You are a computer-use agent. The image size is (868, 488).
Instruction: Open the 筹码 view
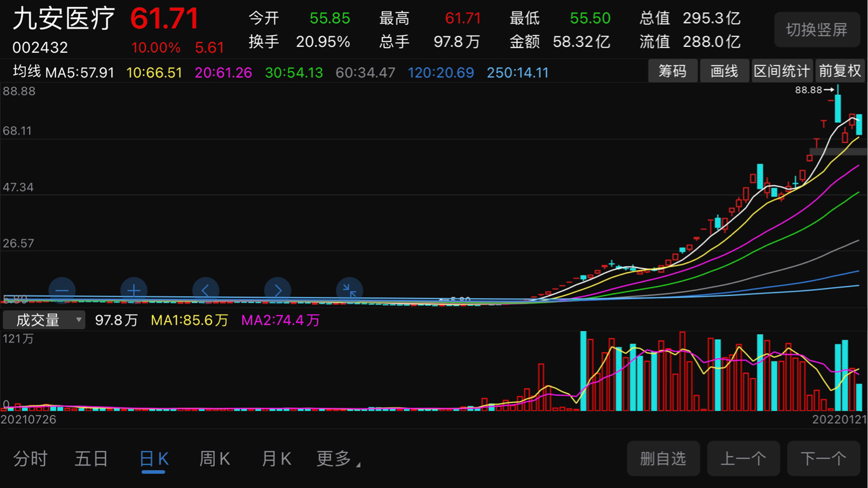pyautogui.click(x=672, y=71)
